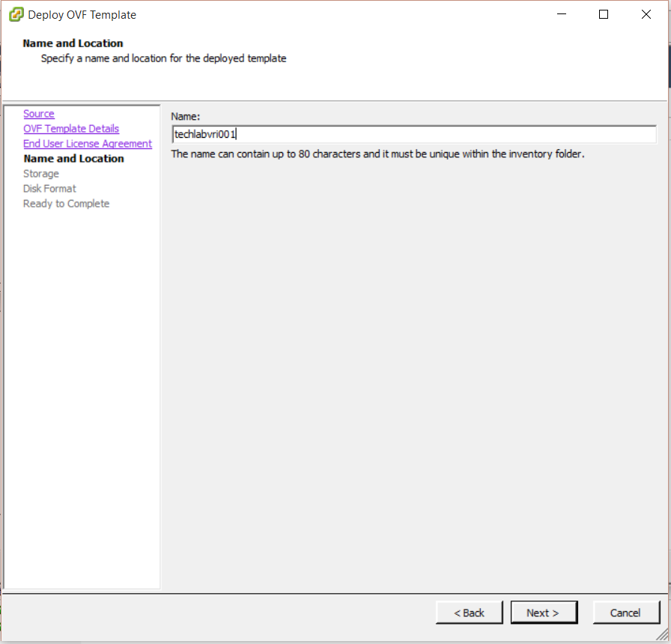Proceed with the Next button
The height and width of the screenshot is (644, 671).
[x=544, y=613]
